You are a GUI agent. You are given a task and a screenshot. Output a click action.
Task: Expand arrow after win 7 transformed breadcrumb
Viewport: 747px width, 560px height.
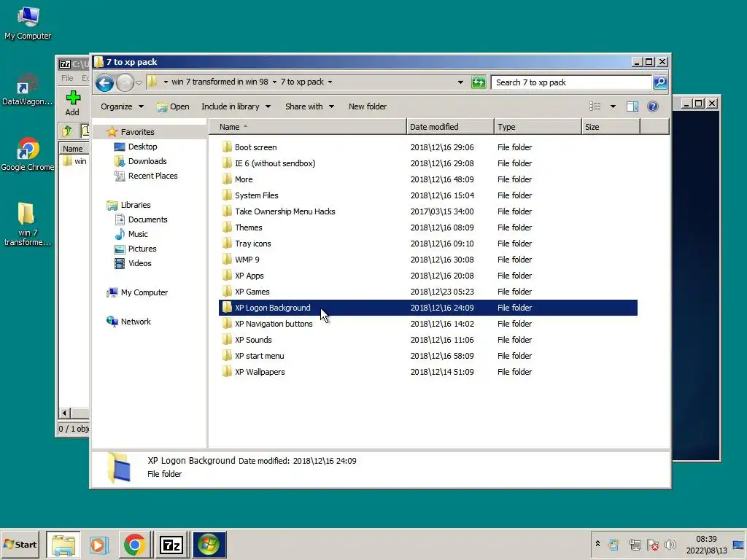tap(274, 82)
